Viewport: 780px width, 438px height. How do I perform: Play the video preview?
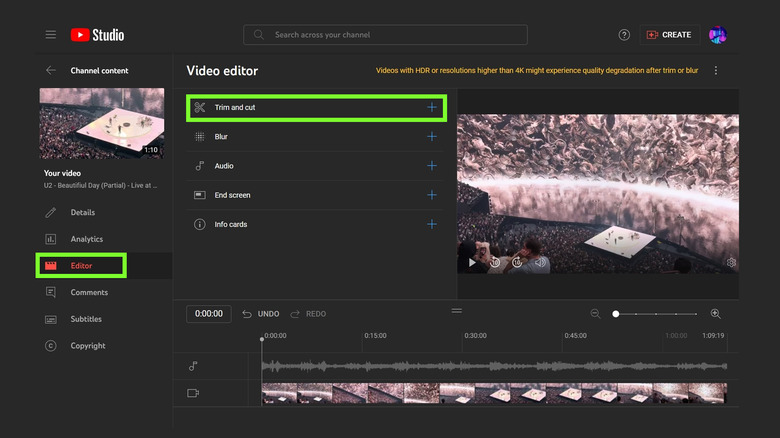pyautogui.click(x=472, y=262)
